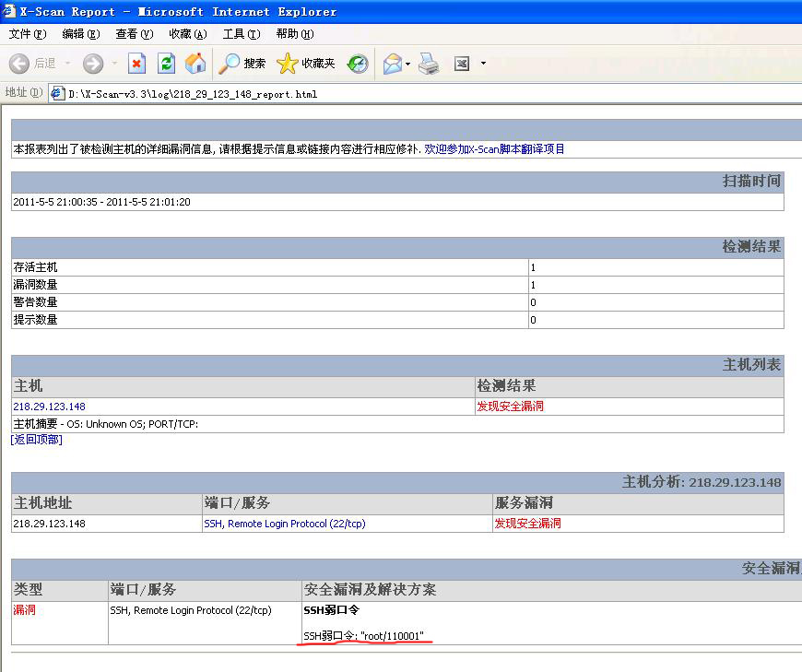Open the host link 218.29.123.148
802x672 pixels.
[49, 407]
